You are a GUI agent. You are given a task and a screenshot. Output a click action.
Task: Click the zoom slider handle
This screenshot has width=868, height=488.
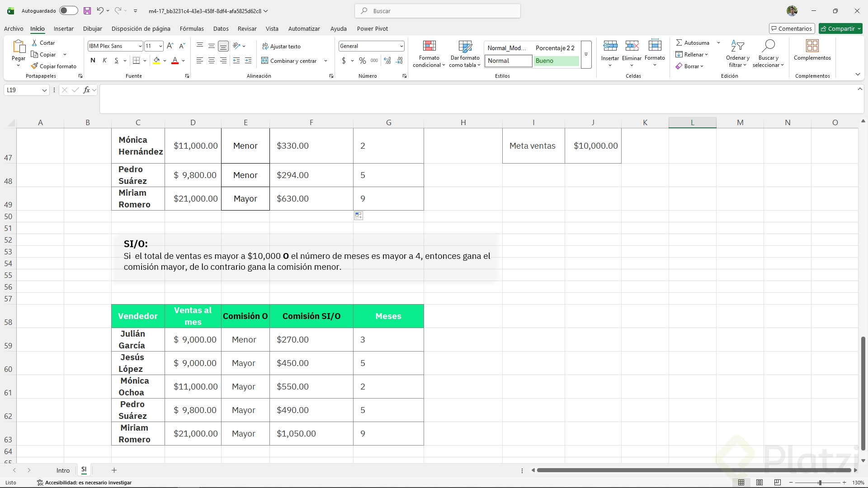coord(820,483)
